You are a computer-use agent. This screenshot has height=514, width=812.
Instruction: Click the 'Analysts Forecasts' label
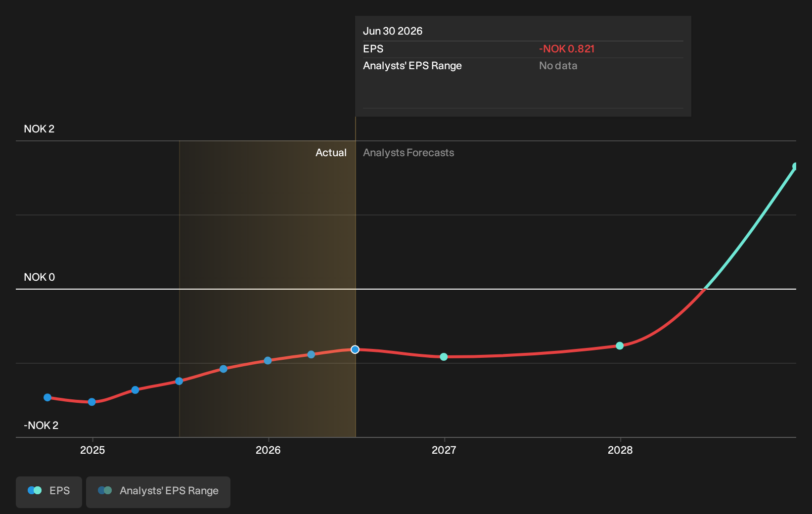[x=408, y=153]
